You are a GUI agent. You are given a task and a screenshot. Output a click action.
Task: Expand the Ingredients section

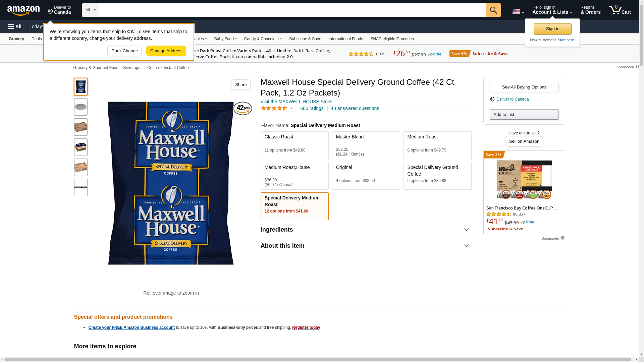[367, 230]
